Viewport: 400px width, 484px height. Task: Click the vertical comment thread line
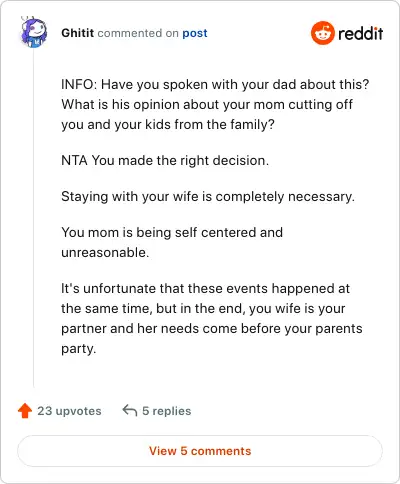click(x=34, y=218)
